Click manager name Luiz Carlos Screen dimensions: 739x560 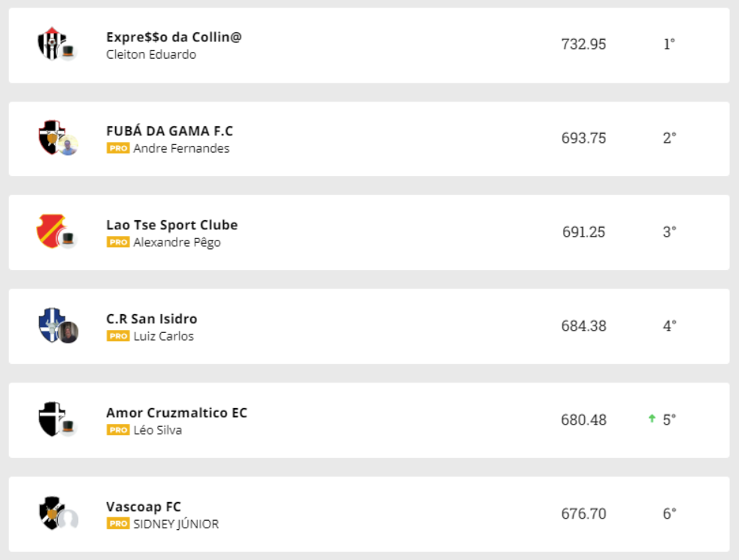163,336
